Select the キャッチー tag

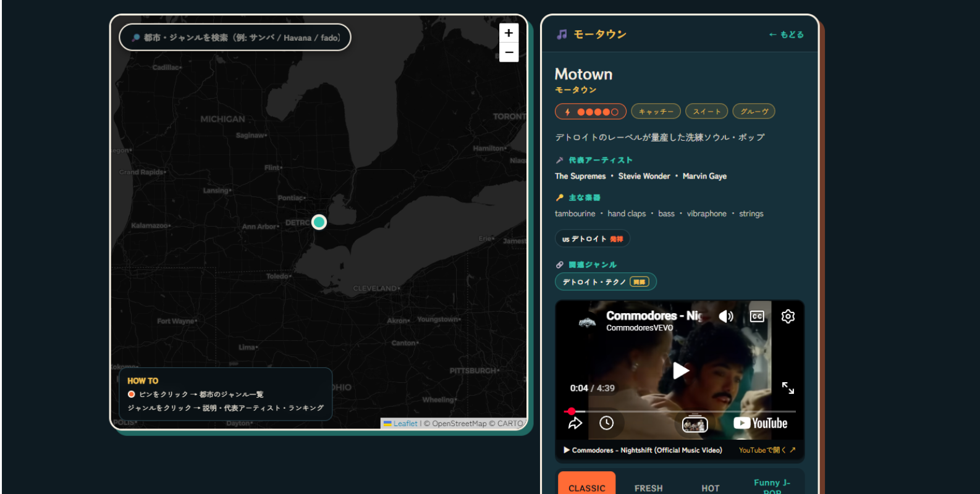point(656,112)
